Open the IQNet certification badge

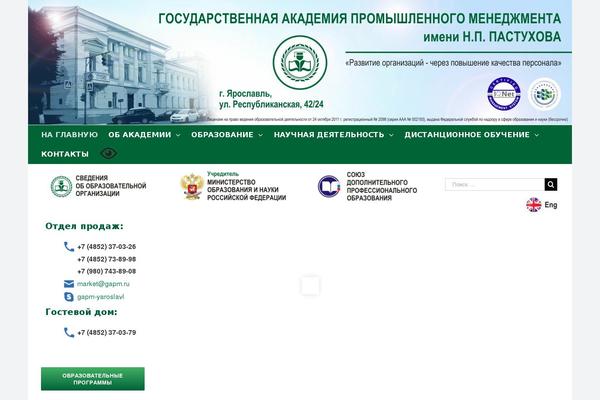pos(504,94)
